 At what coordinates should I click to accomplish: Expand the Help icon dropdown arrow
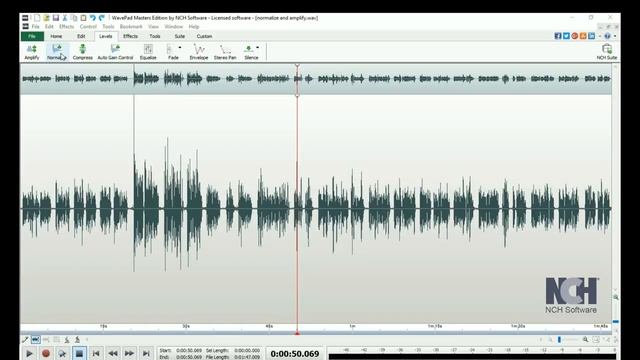click(x=615, y=36)
